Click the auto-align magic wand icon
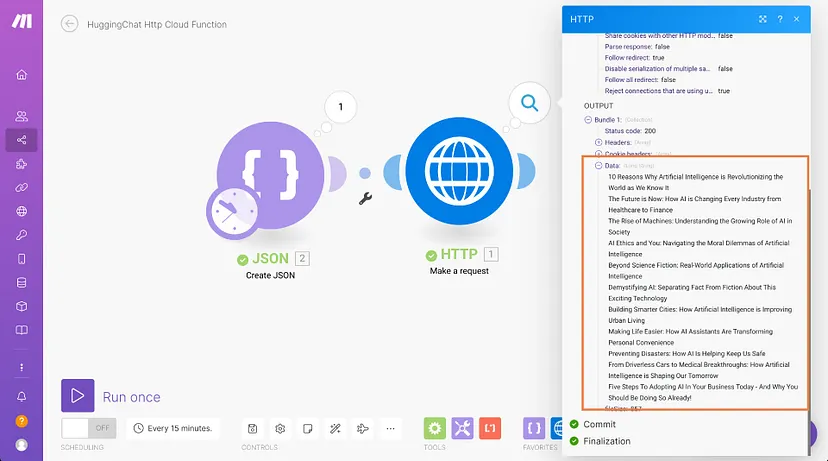Image resolution: width=828 pixels, height=461 pixels. 336,428
